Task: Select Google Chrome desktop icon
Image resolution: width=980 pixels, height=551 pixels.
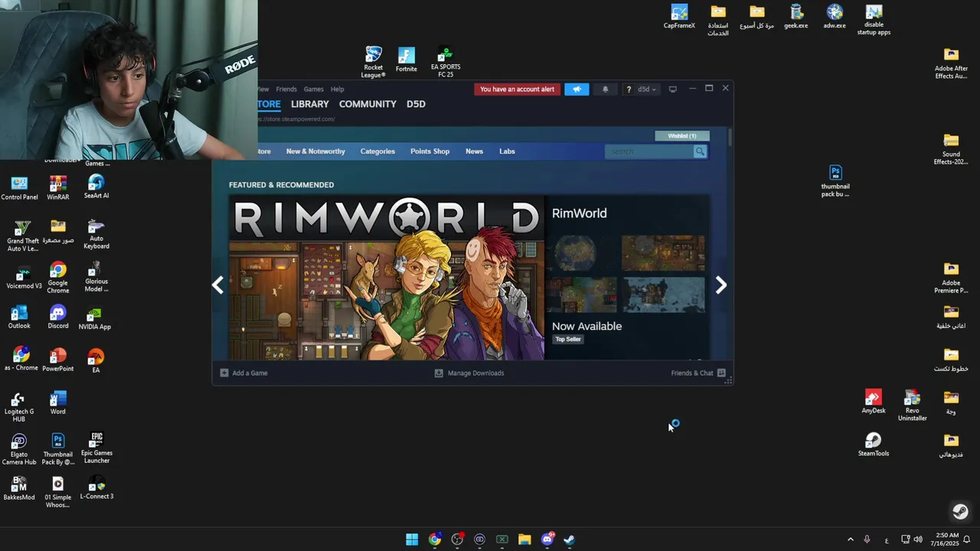Action: [x=58, y=278]
